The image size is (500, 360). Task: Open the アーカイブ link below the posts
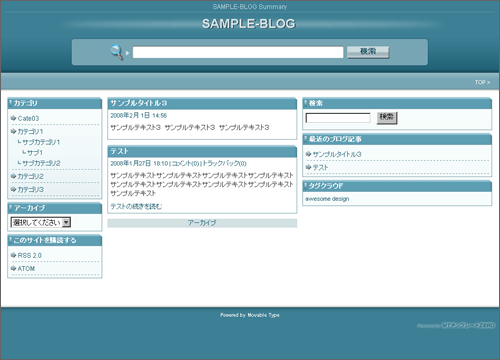tap(202, 223)
